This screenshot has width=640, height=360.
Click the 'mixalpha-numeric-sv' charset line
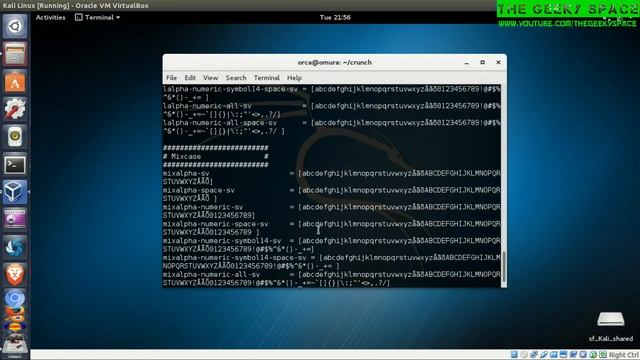coord(331,211)
